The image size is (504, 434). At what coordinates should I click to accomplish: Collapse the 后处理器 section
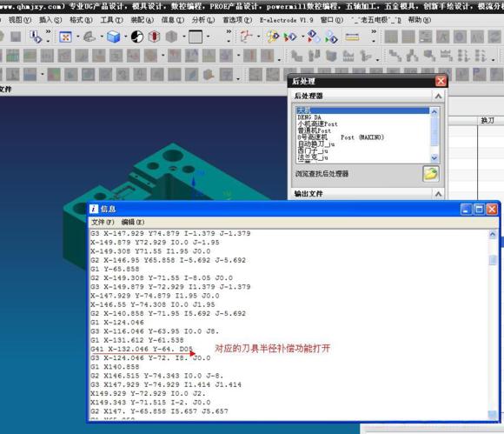click(x=438, y=96)
